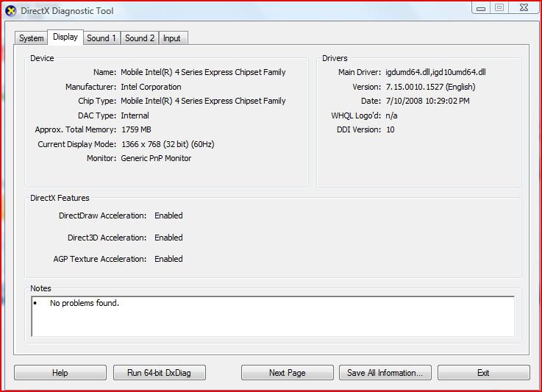Select the 'No problems found.' note
542x392 pixels.
tap(85, 303)
